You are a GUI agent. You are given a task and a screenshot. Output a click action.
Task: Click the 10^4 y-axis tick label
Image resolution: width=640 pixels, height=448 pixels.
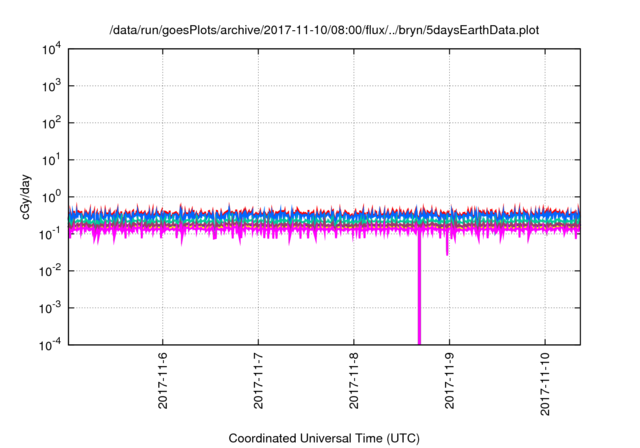[51, 50]
